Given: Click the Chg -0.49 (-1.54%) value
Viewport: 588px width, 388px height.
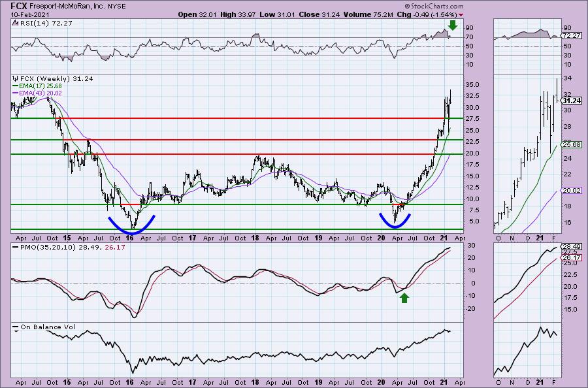Looking at the screenshot, I should click(x=427, y=14).
